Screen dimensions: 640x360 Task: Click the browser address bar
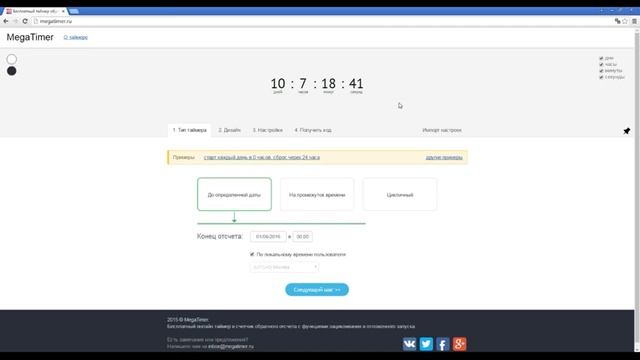click(322, 21)
